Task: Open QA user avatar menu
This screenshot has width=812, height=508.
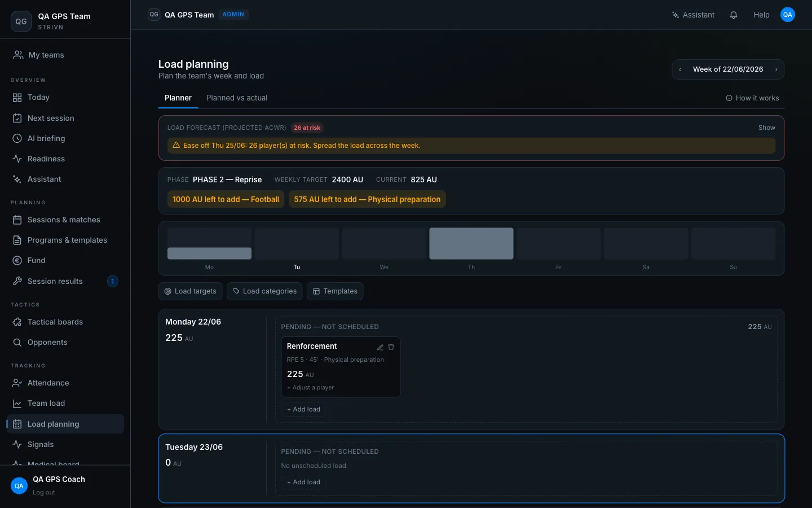Action: (x=788, y=15)
